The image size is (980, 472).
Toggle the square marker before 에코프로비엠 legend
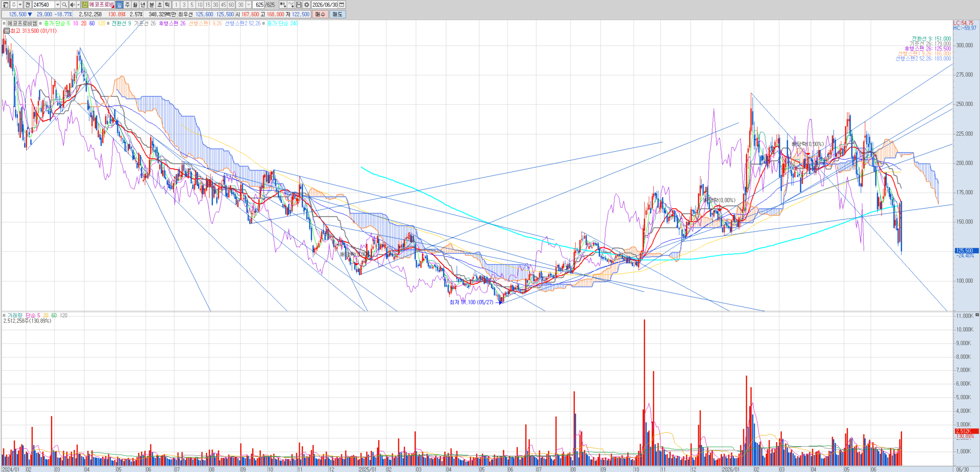[4, 24]
